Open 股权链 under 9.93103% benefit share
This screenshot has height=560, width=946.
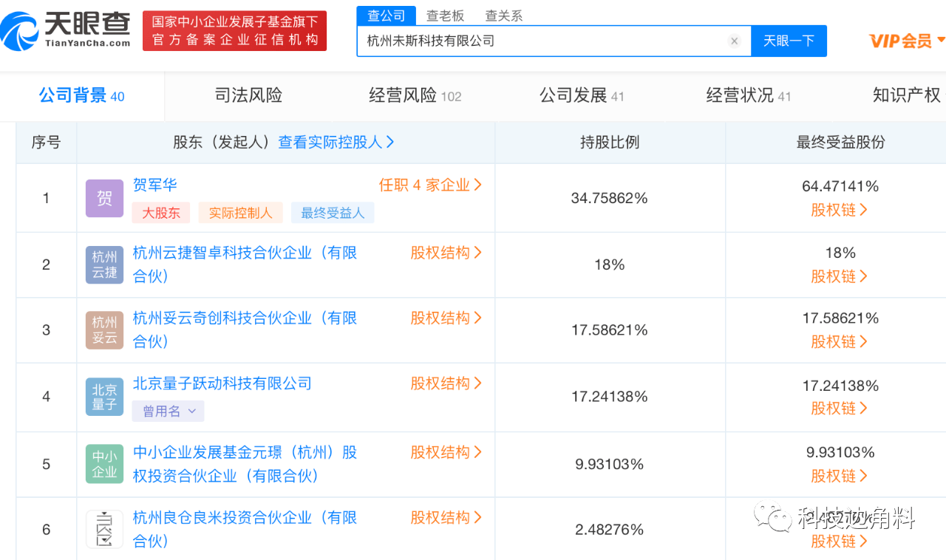point(840,476)
